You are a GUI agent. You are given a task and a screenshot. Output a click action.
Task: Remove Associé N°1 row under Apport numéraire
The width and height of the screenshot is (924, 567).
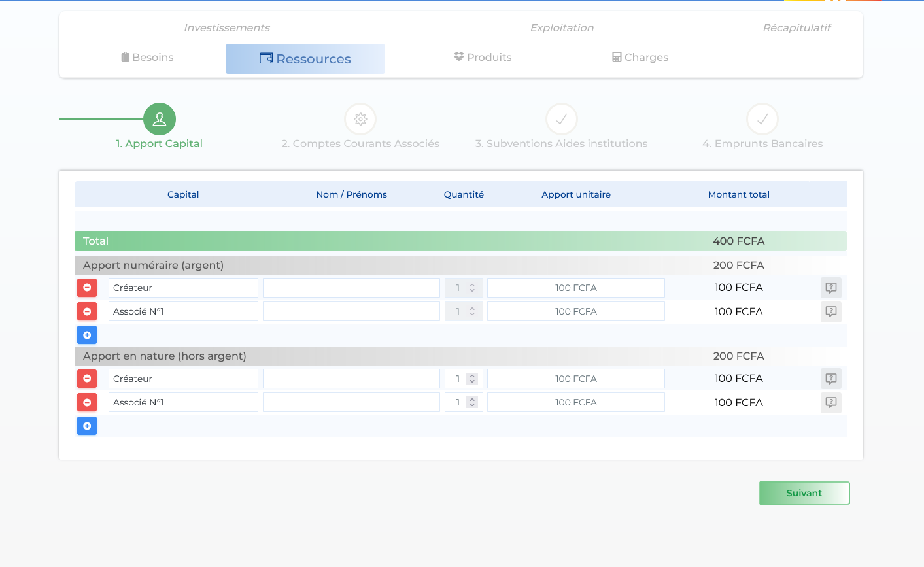(x=87, y=311)
